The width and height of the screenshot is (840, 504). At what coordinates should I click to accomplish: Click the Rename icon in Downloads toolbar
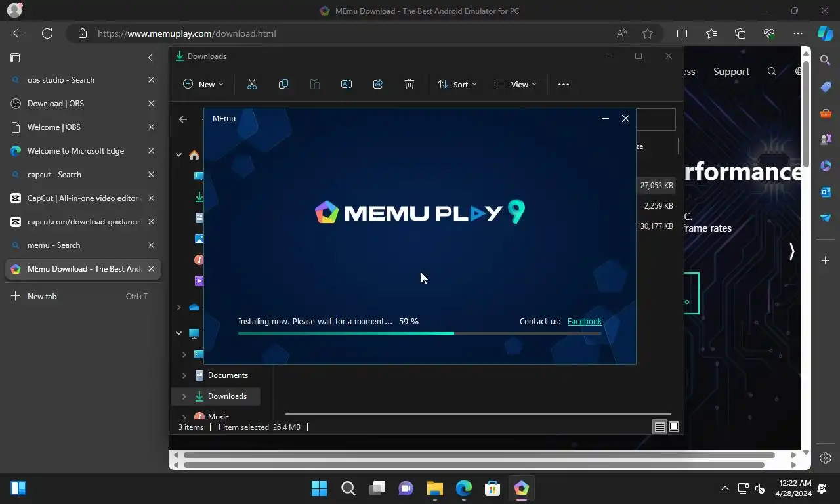[x=346, y=84]
